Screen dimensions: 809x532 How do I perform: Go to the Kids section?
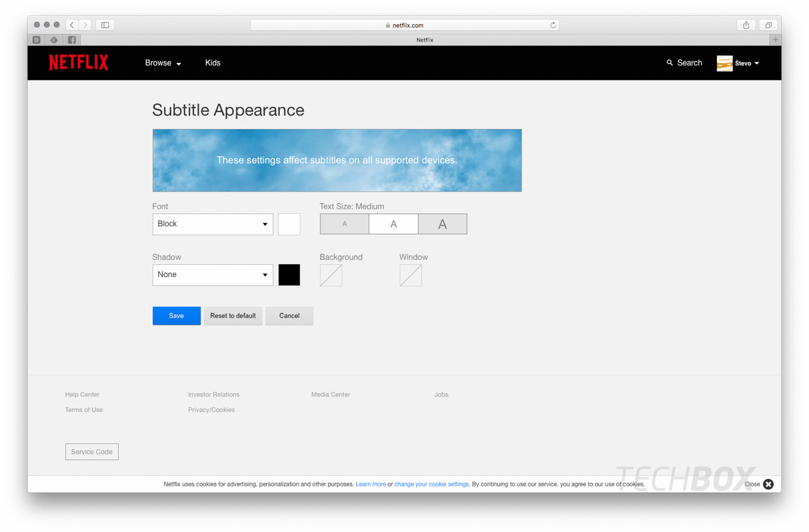click(x=213, y=63)
